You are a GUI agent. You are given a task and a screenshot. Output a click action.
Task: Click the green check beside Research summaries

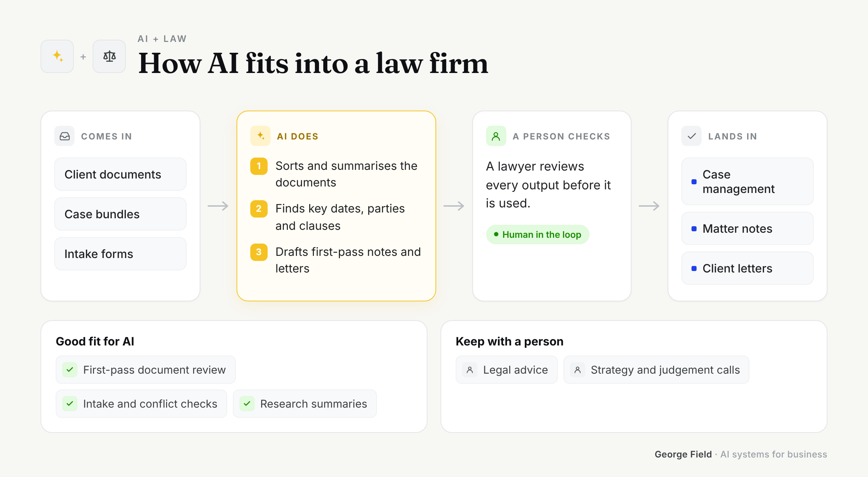(x=247, y=404)
